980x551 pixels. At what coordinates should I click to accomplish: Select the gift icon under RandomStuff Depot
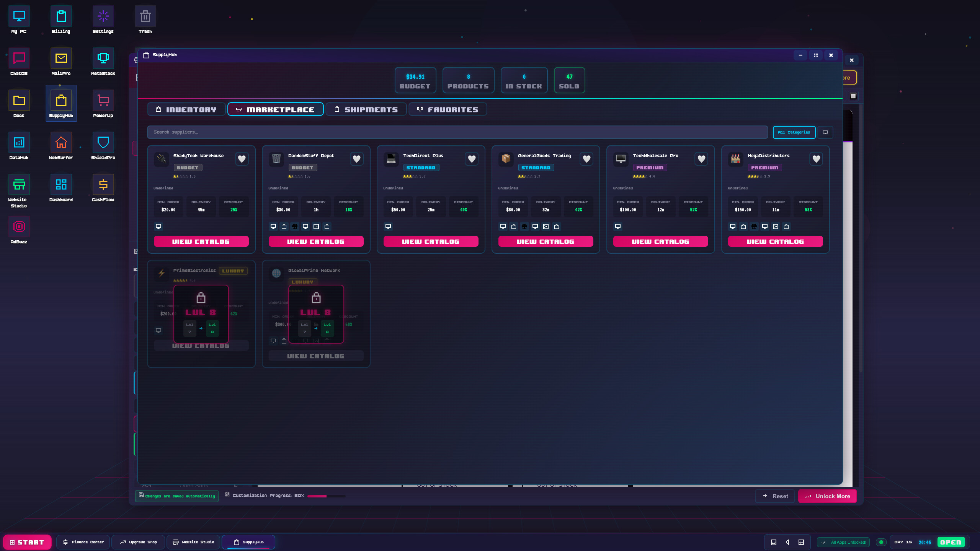(295, 227)
